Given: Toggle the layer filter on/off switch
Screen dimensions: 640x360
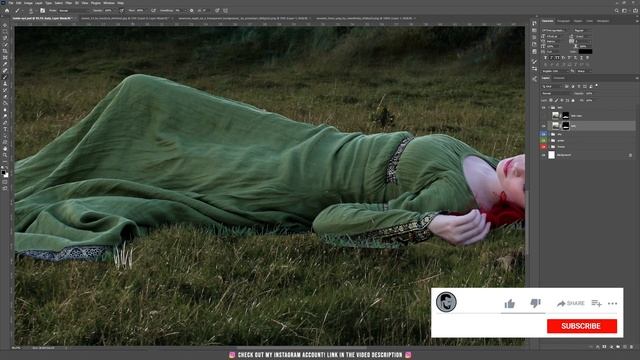Looking at the screenshot, I should pos(597,86).
